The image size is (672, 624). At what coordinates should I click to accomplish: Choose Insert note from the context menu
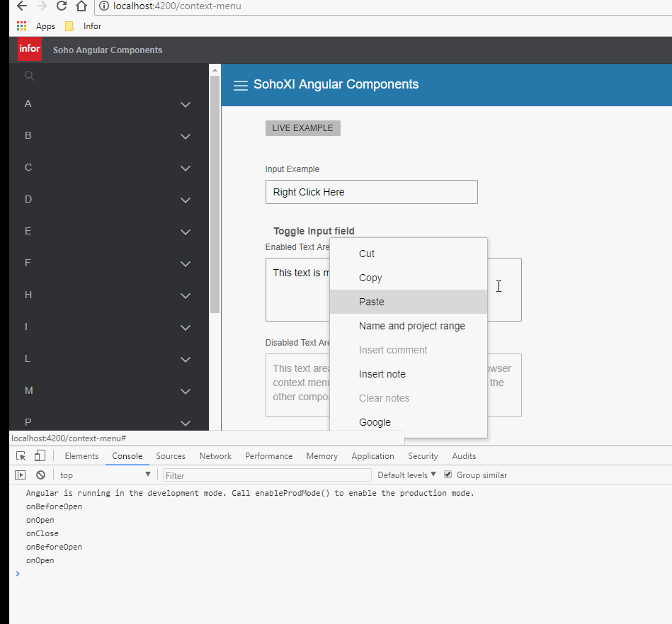point(409,374)
